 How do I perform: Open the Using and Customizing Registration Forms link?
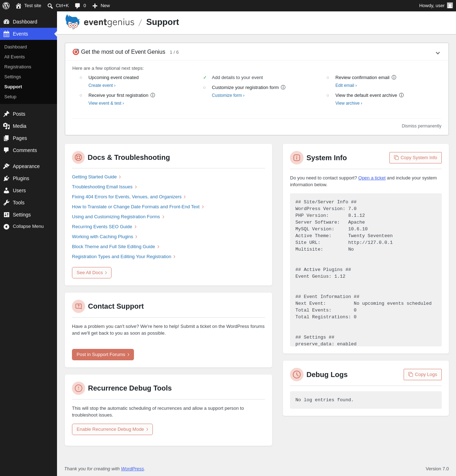coord(118,217)
